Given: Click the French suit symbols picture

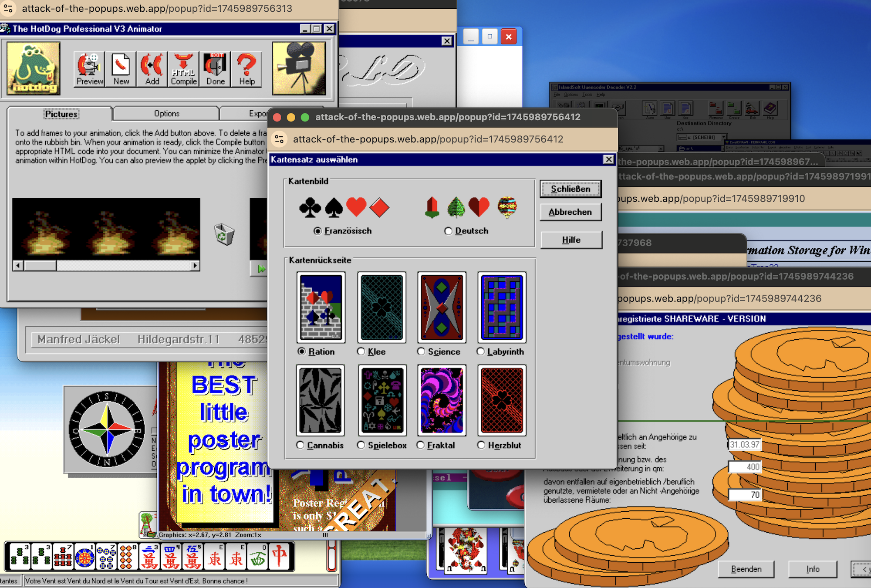Looking at the screenshot, I should click(344, 207).
